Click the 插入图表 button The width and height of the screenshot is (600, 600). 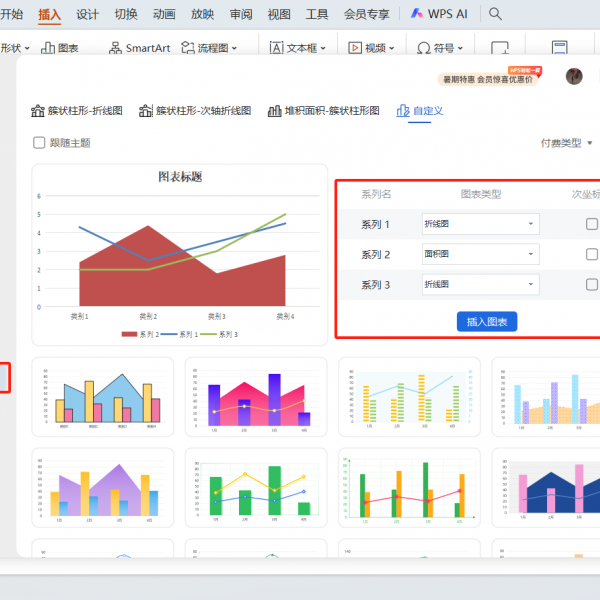pyautogui.click(x=486, y=321)
